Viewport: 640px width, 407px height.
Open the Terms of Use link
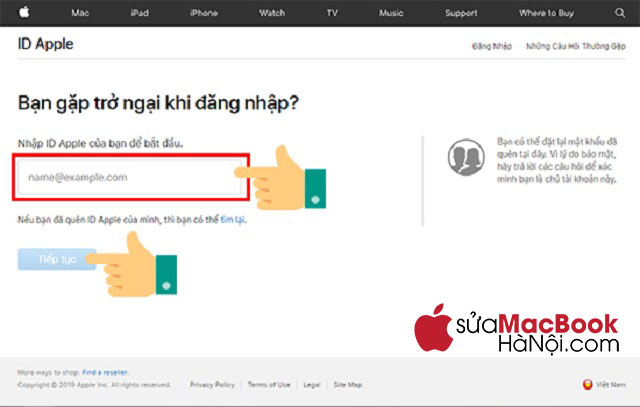tap(269, 385)
